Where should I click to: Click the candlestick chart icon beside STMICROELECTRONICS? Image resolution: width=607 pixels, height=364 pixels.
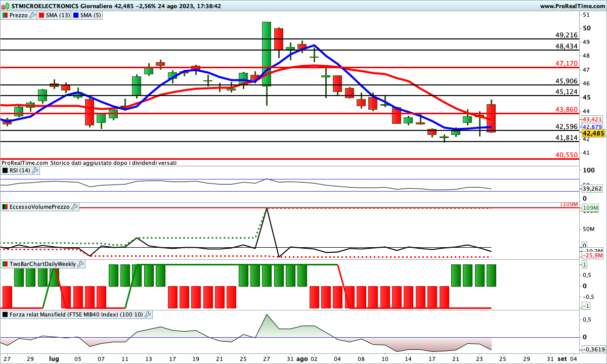click(x=5, y=6)
